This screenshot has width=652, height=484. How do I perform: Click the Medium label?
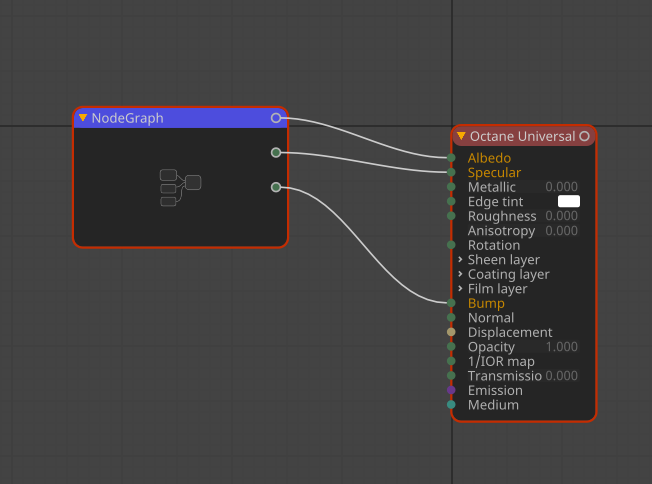point(493,405)
